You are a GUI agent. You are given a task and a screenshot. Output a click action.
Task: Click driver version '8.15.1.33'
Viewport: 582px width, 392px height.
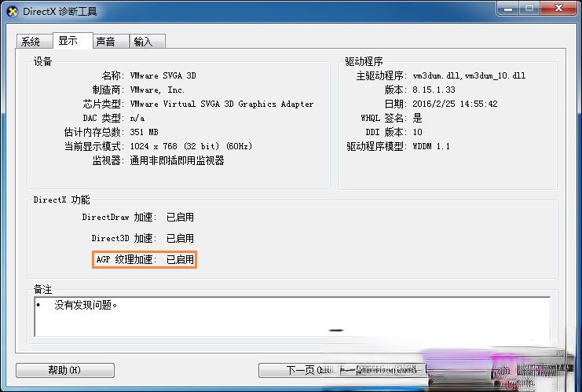coord(434,90)
